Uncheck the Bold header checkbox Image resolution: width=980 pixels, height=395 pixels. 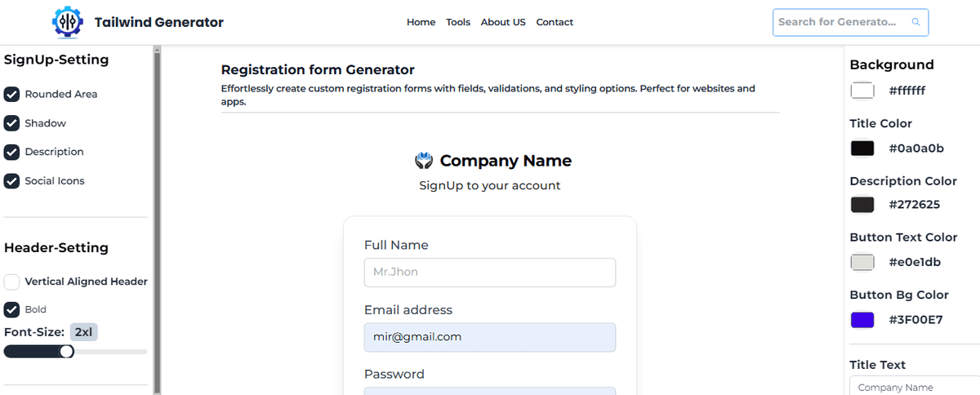pyautogui.click(x=11, y=309)
